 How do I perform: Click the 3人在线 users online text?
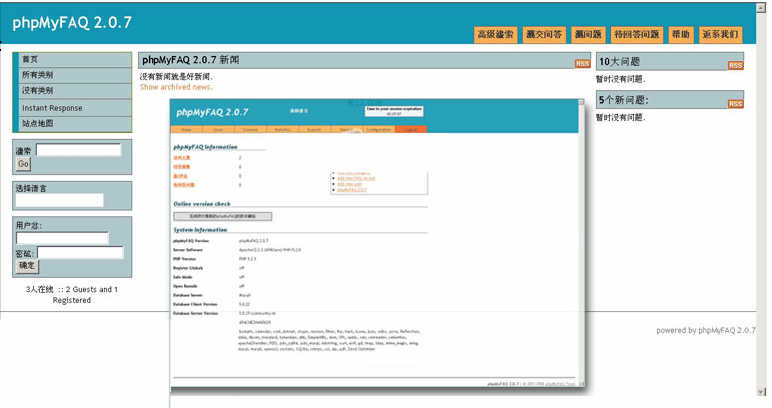[72, 295]
